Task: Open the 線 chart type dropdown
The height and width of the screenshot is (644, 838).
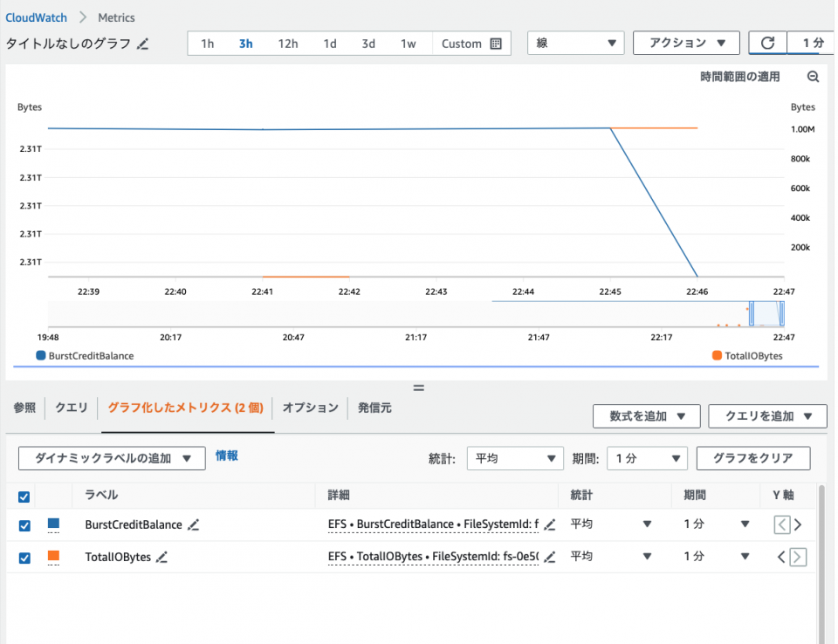Action: pos(575,42)
